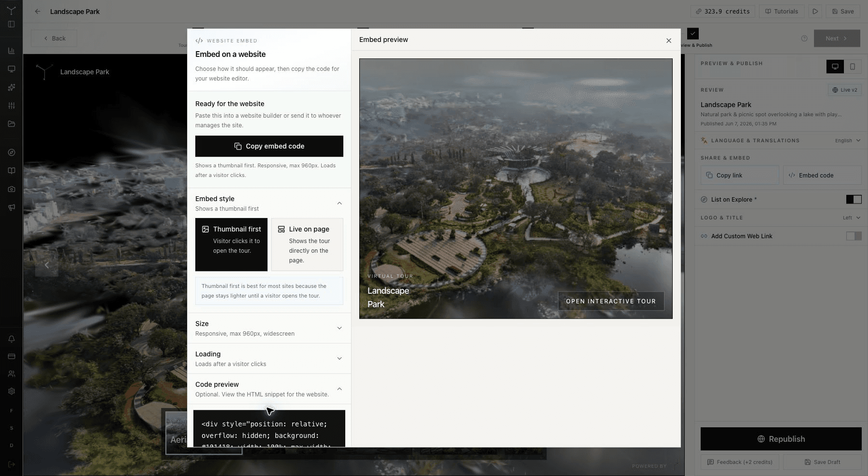This screenshot has height=476, width=868.
Task: Click 'Published Jun 7, 2026, 01:35 PM' text
Action: (x=738, y=123)
